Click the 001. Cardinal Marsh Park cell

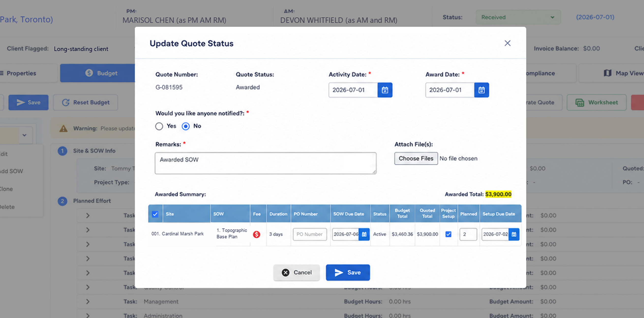[x=178, y=234]
